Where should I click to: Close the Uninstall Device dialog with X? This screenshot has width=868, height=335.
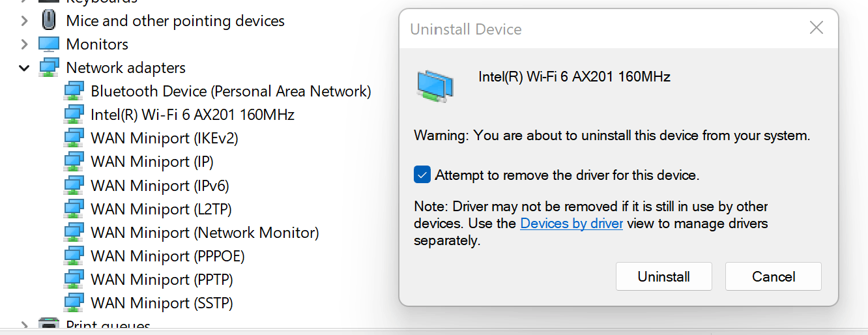click(x=816, y=28)
